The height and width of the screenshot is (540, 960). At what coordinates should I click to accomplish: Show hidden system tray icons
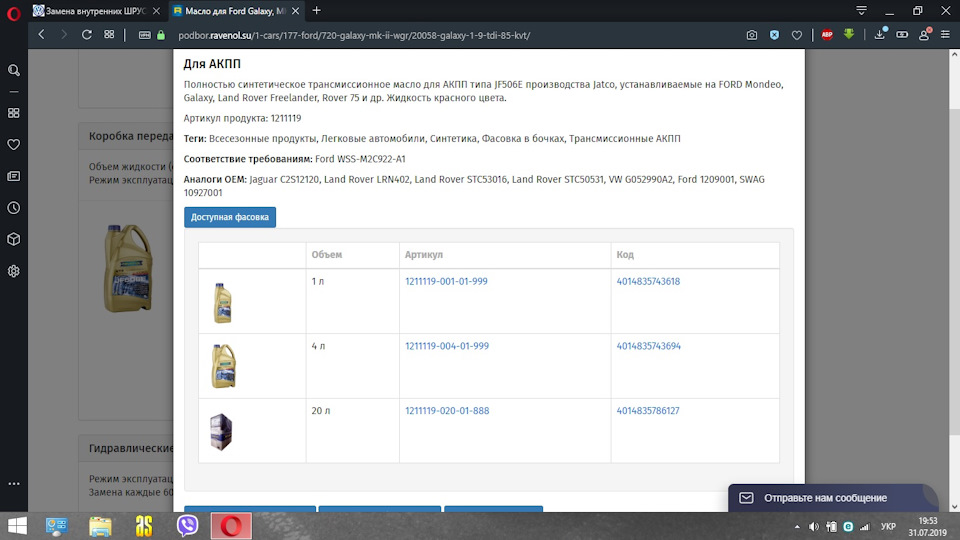point(797,527)
